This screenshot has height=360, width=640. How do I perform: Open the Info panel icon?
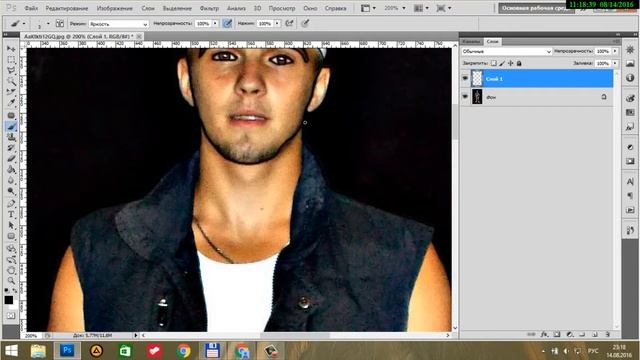click(630, 78)
